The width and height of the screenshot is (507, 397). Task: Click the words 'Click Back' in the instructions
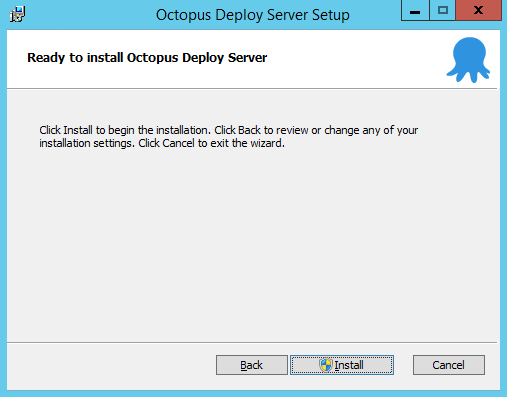[x=237, y=130]
